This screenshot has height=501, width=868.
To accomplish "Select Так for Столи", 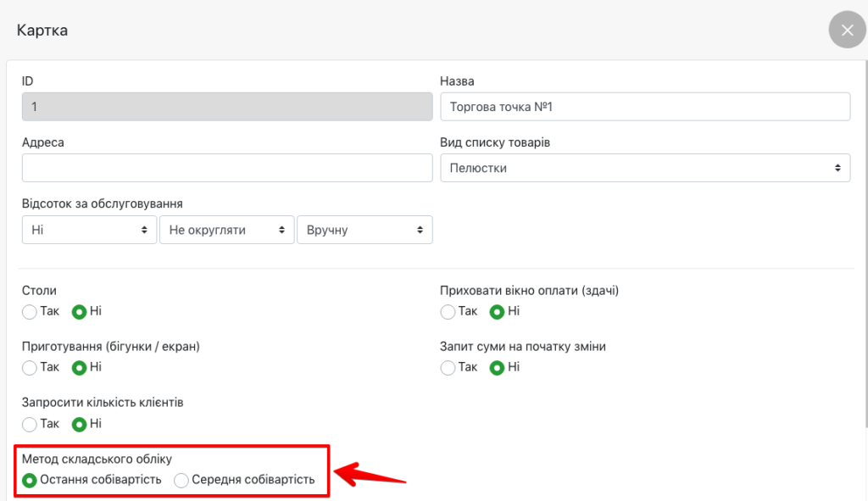I will point(30,311).
